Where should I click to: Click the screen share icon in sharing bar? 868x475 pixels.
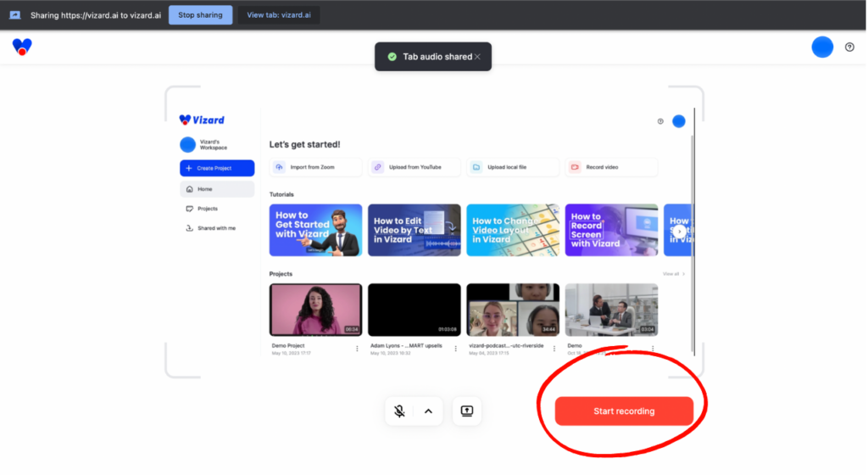pos(15,15)
